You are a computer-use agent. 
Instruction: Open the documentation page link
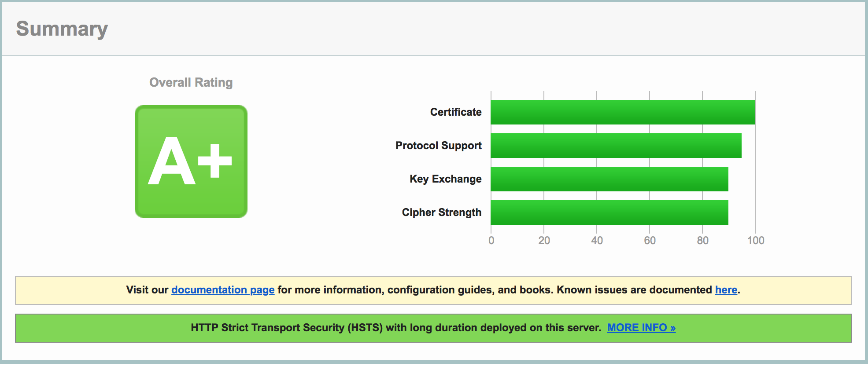coord(223,290)
